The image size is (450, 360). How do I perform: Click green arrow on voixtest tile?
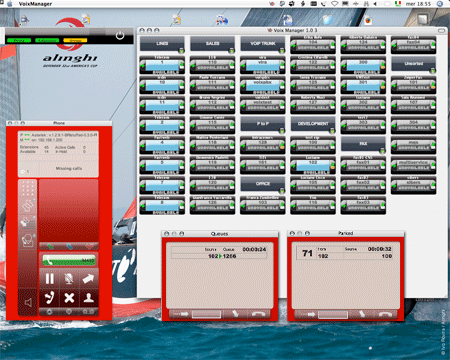coord(244,106)
